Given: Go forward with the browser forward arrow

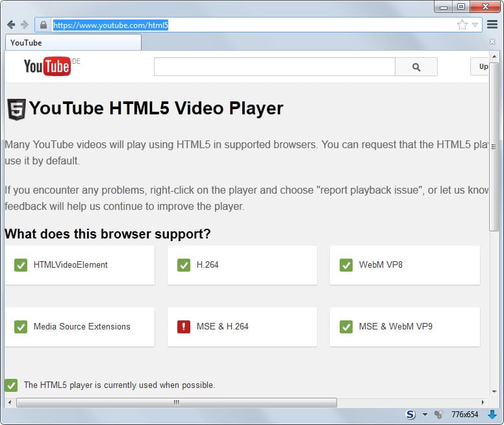Looking at the screenshot, I should point(25,25).
